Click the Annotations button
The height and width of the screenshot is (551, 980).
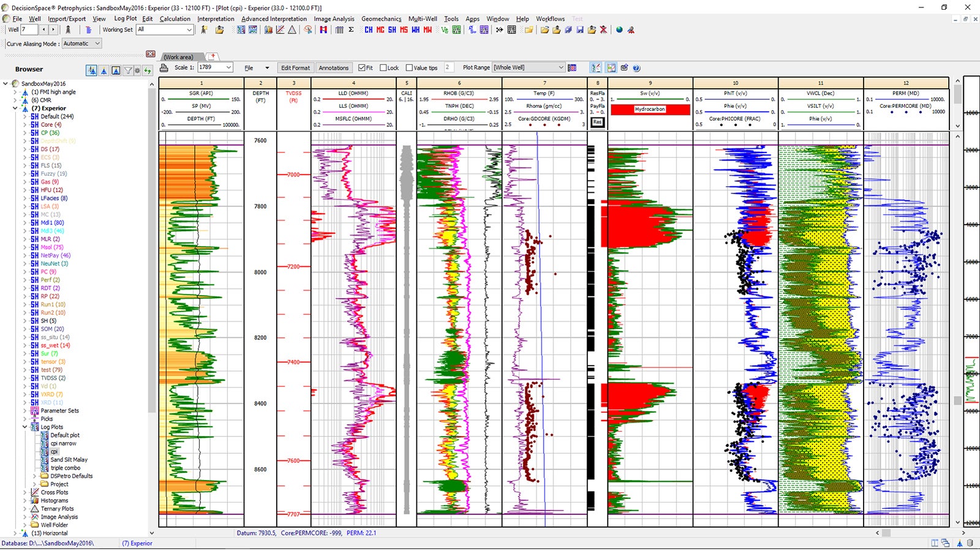click(x=334, y=68)
